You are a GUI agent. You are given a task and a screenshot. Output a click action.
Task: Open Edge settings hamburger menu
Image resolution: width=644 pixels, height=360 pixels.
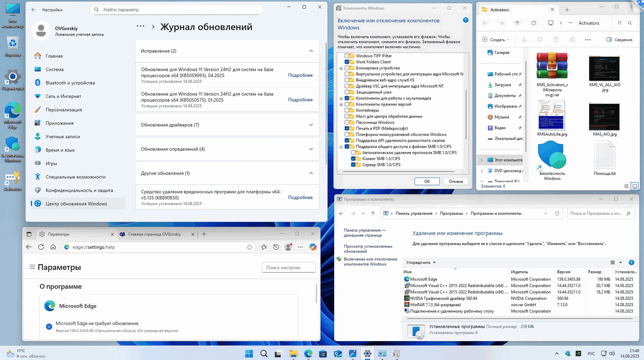coord(32,267)
